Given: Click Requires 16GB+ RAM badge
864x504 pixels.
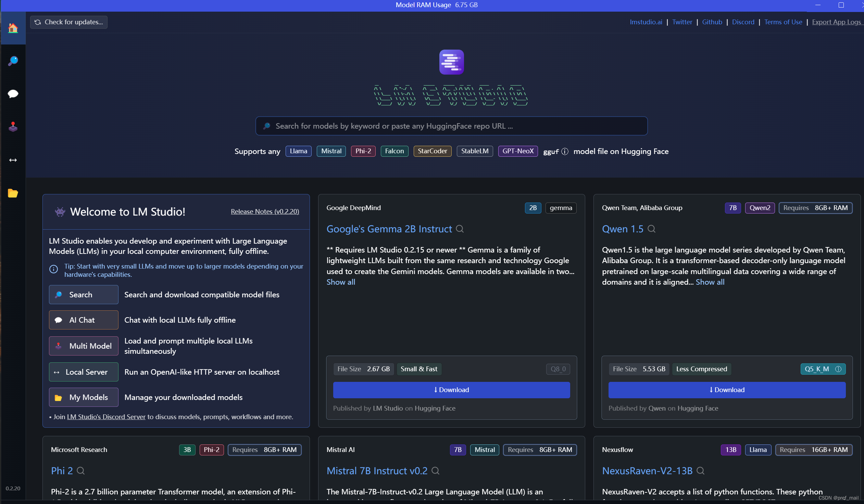Looking at the screenshot, I should click(x=814, y=450).
